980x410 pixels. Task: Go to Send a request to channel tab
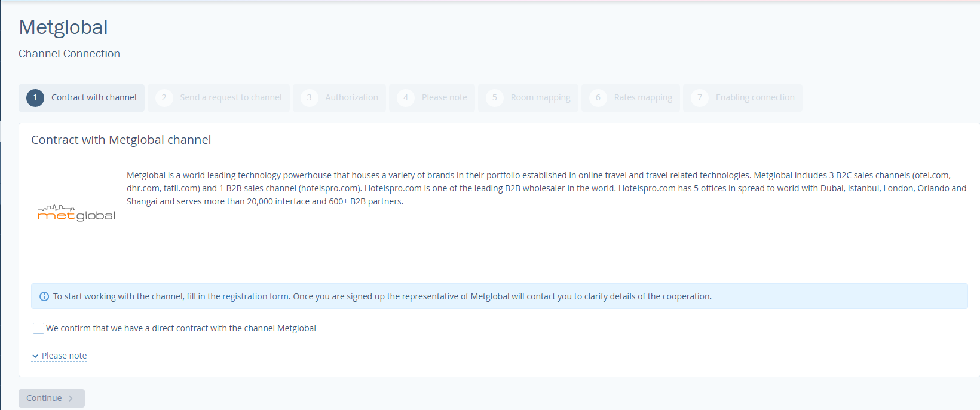[x=219, y=98]
